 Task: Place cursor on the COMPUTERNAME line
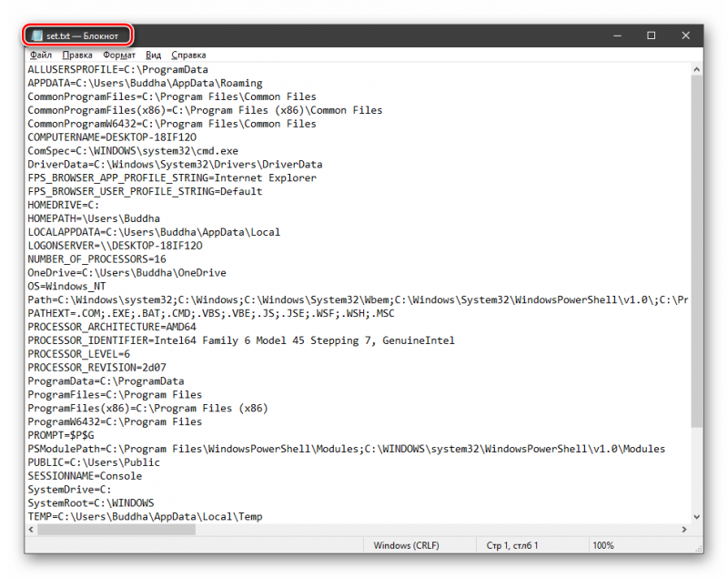click(112, 137)
